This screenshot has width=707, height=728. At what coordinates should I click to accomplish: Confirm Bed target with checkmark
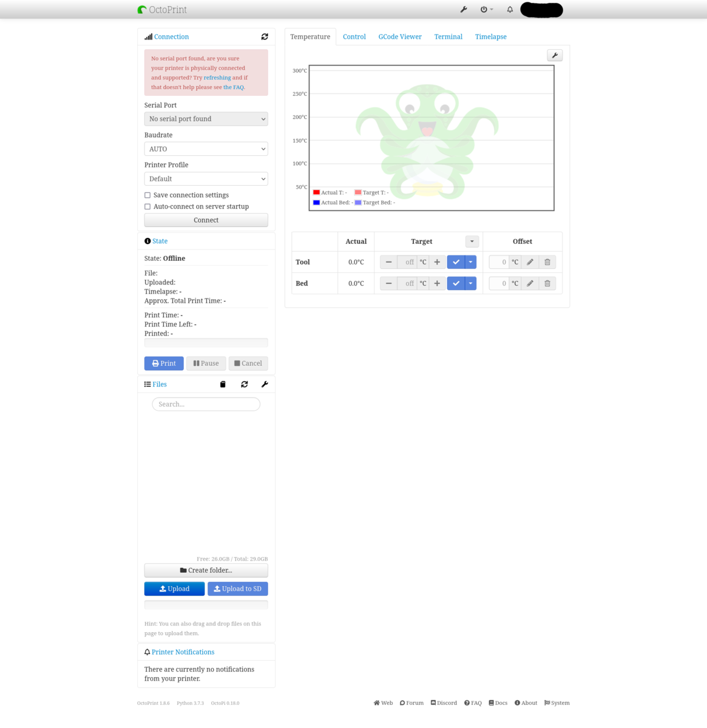[x=456, y=283]
